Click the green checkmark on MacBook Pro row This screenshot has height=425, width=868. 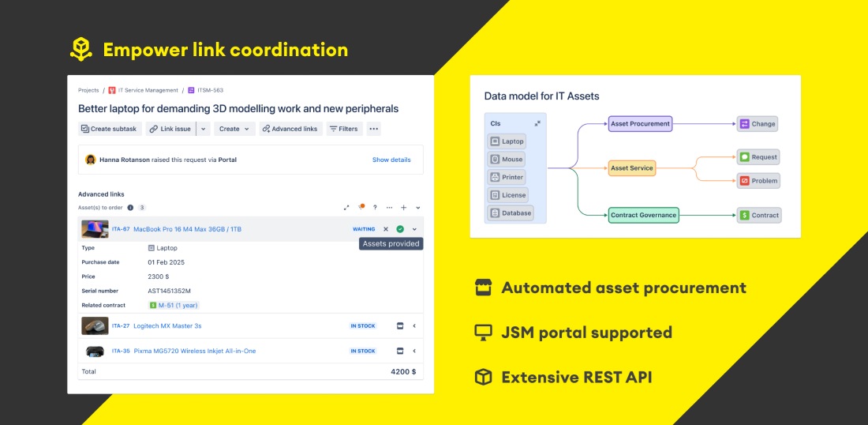click(x=400, y=229)
